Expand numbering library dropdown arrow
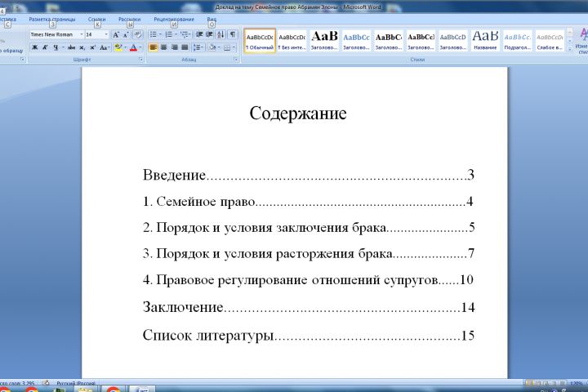The height and width of the screenshot is (392, 588). (x=176, y=34)
